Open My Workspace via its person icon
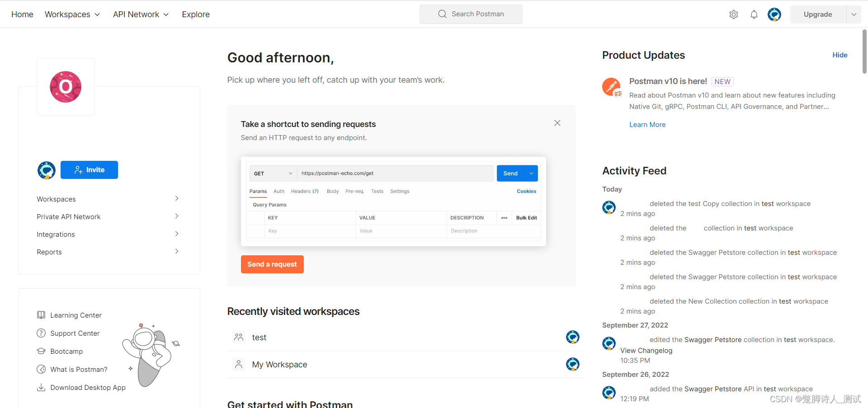 click(239, 364)
